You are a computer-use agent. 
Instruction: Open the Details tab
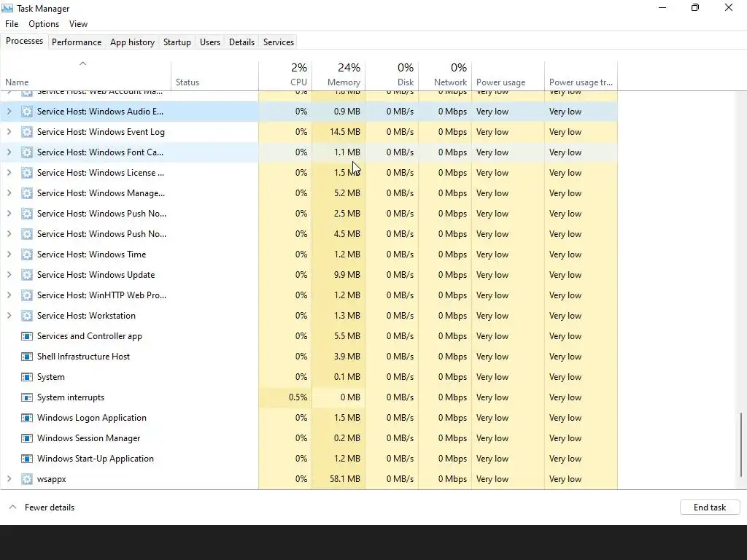pos(241,42)
